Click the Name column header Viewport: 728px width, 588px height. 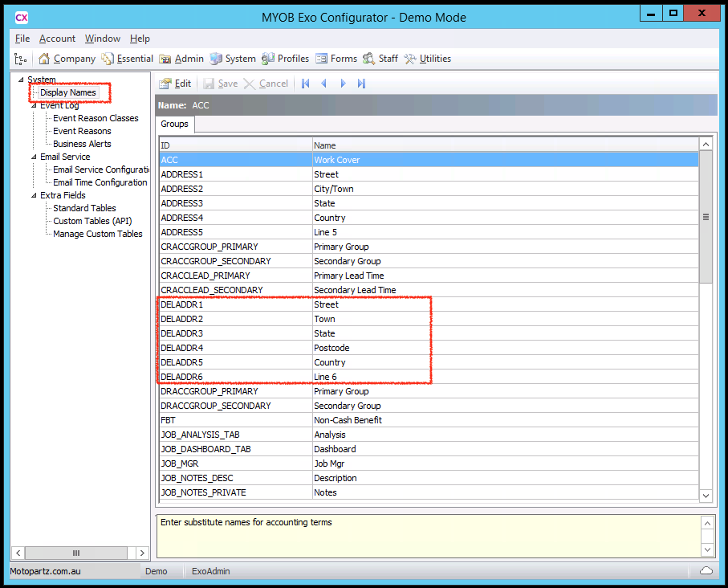[505, 145]
